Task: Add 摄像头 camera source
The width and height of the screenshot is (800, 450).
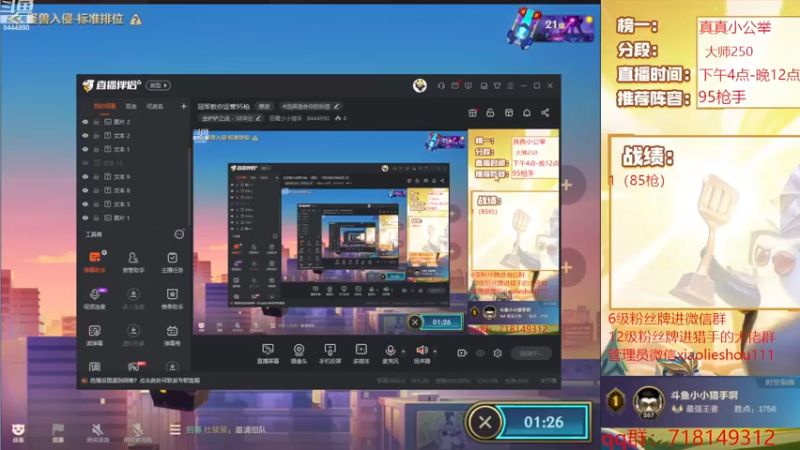Action: (298, 353)
